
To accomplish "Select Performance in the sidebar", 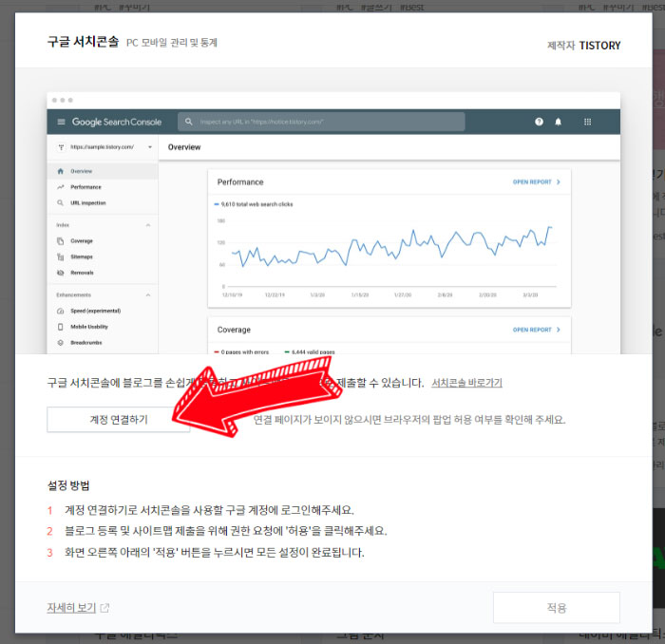I will tap(103, 187).
